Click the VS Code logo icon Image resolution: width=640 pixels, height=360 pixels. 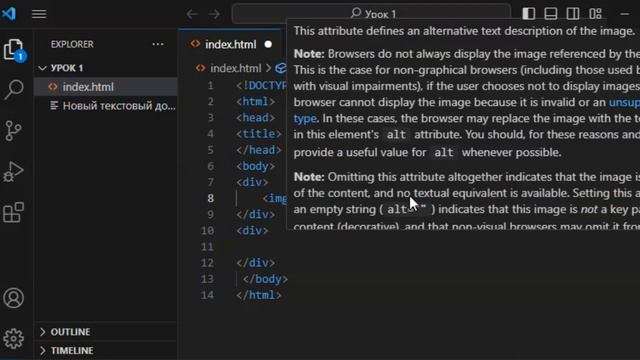[9, 14]
